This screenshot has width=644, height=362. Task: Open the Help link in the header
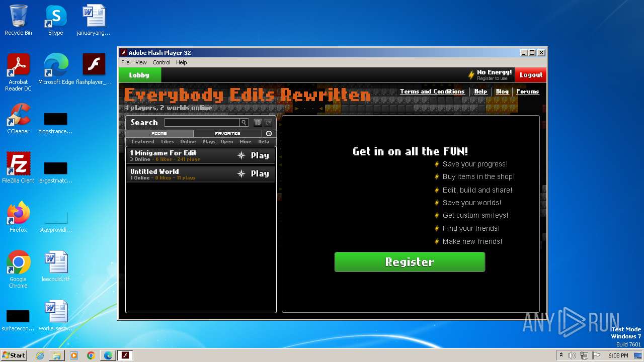tap(480, 92)
